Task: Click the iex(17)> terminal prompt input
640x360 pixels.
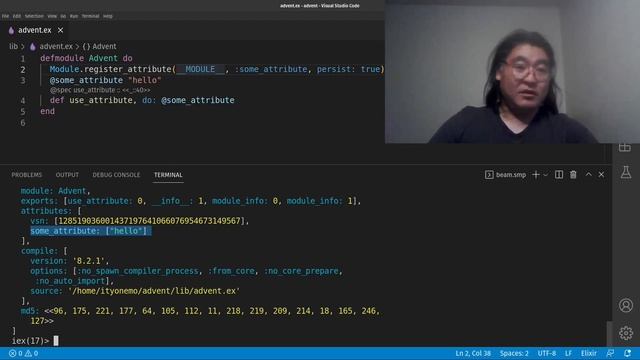Action: (x=56, y=341)
